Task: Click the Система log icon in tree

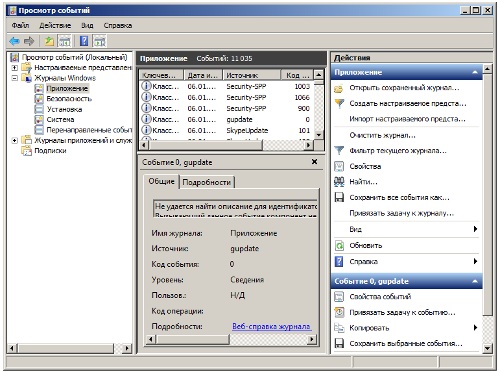Action: point(39,119)
